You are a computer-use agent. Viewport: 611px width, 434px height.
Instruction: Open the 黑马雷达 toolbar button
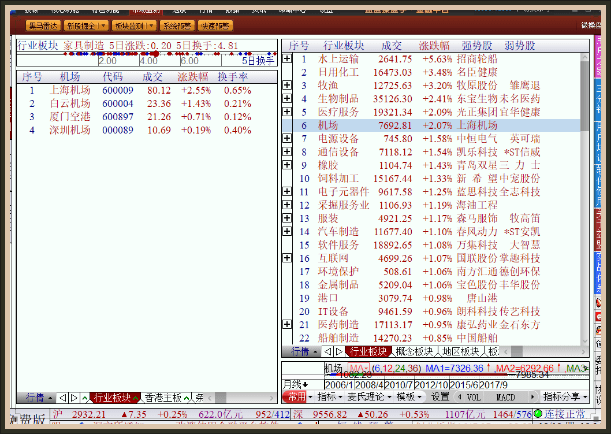(43, 26)
